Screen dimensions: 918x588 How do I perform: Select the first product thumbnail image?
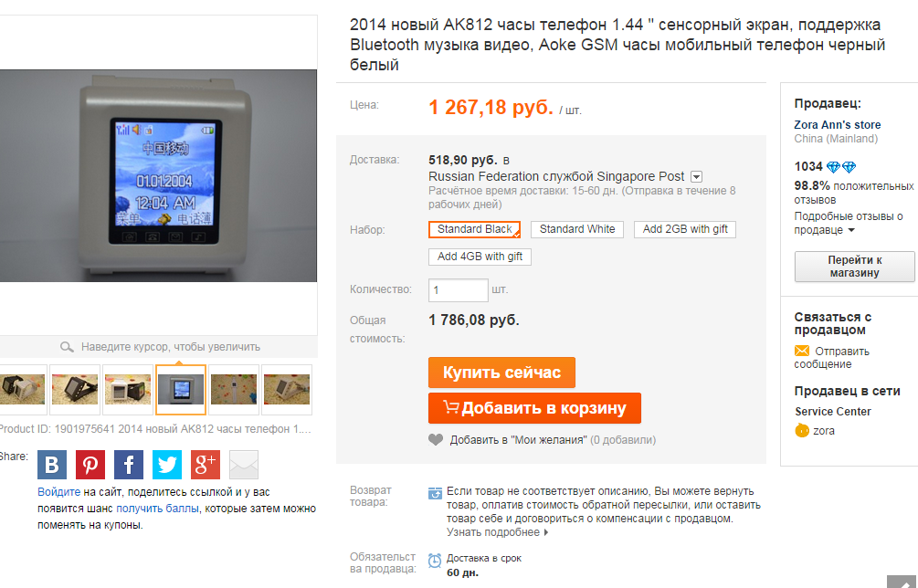click(22, 390)
